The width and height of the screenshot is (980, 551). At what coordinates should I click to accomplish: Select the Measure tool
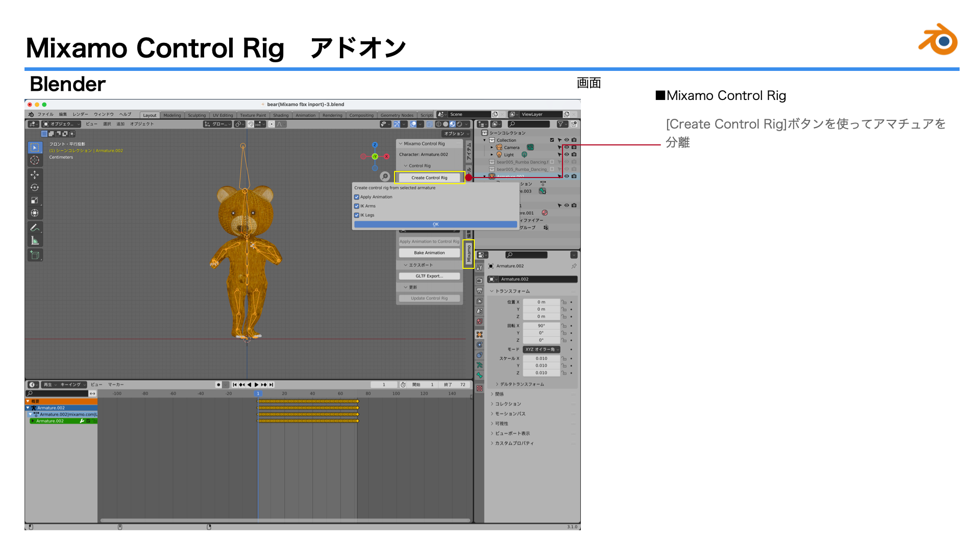pos(35,241)
